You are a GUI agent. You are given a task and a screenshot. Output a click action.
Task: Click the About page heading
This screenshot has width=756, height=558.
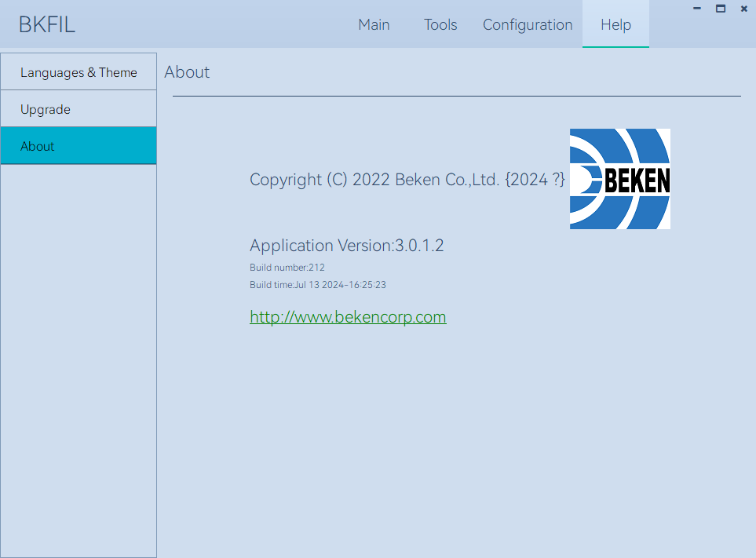pos(187,72)
